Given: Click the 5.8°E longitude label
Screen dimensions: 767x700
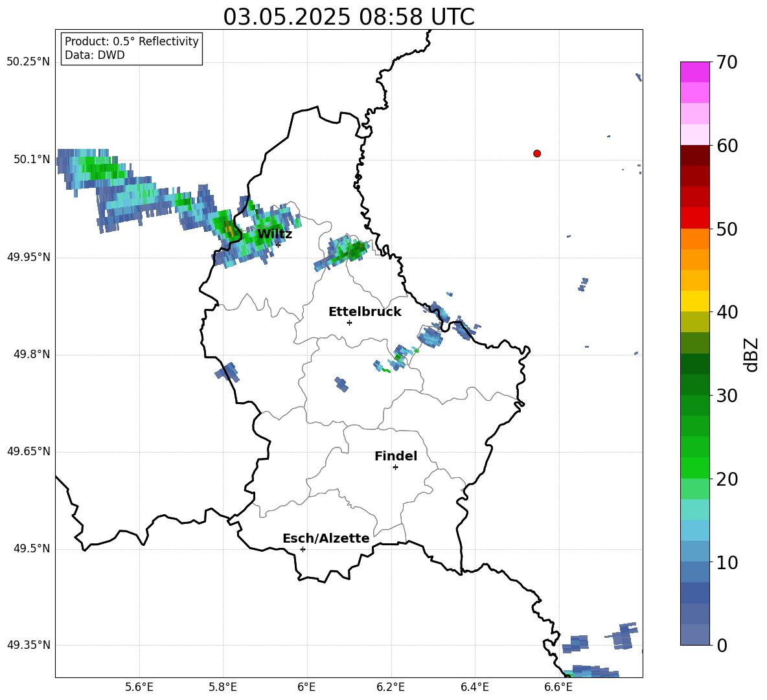Looking at the screenshot, I should [223, 687].
